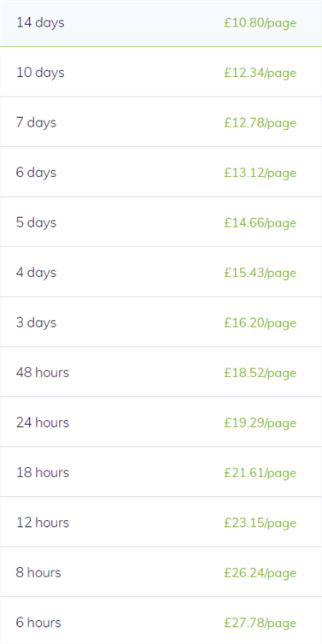This screenshot has height=644, width=322.
Task: Click the £12.34/page price
Action: tap(260, 74)
